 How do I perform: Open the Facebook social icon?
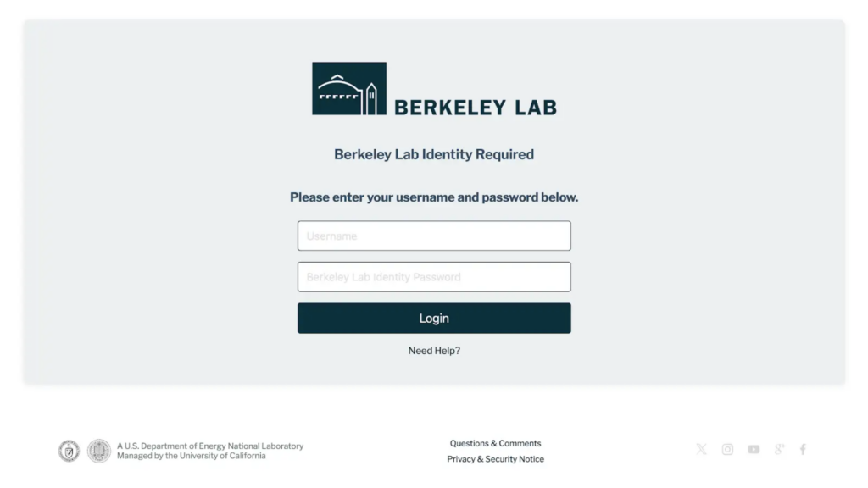(x=803, y=449)
